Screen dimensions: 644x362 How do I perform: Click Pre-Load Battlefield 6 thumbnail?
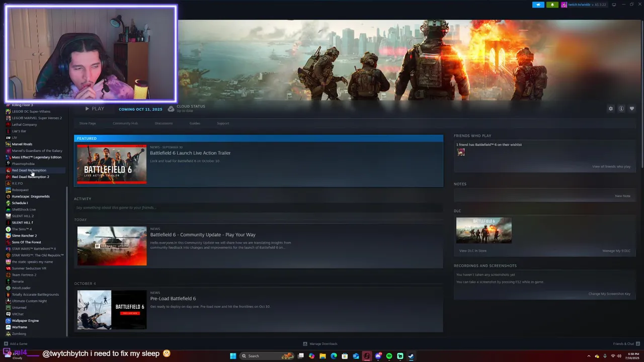click(112, 310)
